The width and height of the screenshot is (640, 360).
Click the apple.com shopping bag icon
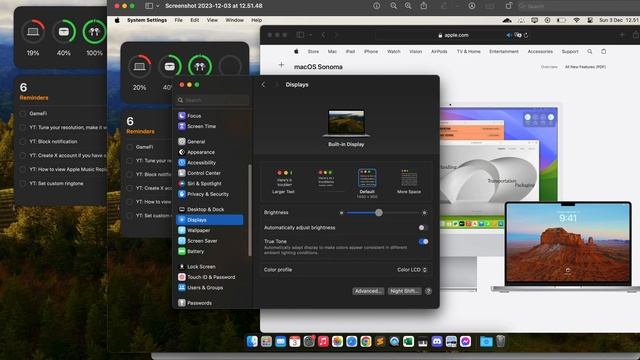pos(603,51)
